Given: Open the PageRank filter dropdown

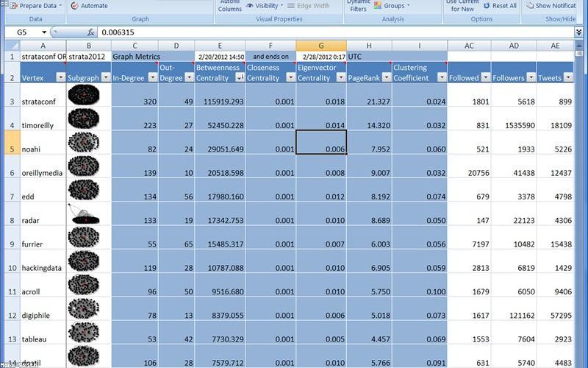Looking at the screenshot, I should tap(387, 77).
